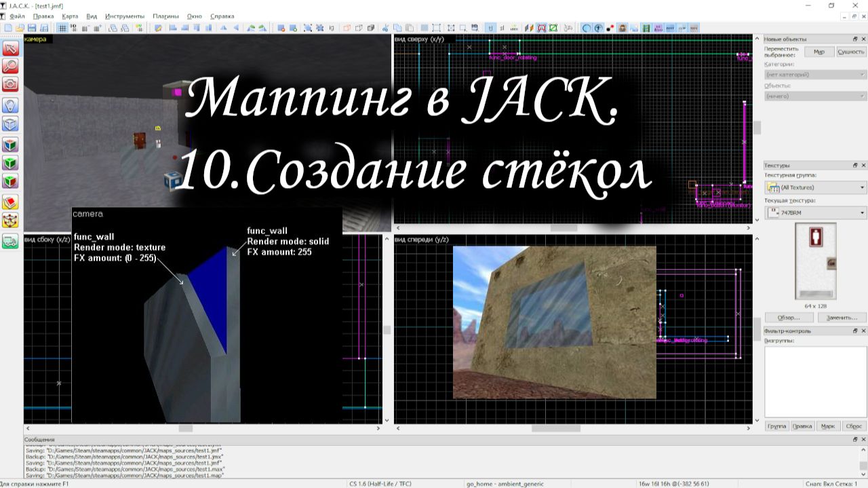This screenshot has width=868, height=488.
Task: Undock the Новые объекты panel
Action: tap(855, 39)
